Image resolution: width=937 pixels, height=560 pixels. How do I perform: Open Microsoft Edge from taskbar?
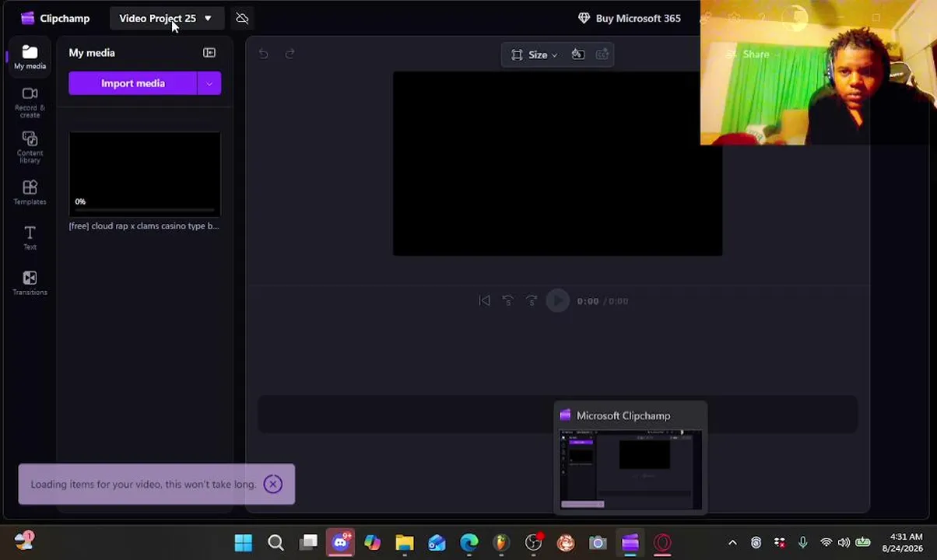[468, 543]
